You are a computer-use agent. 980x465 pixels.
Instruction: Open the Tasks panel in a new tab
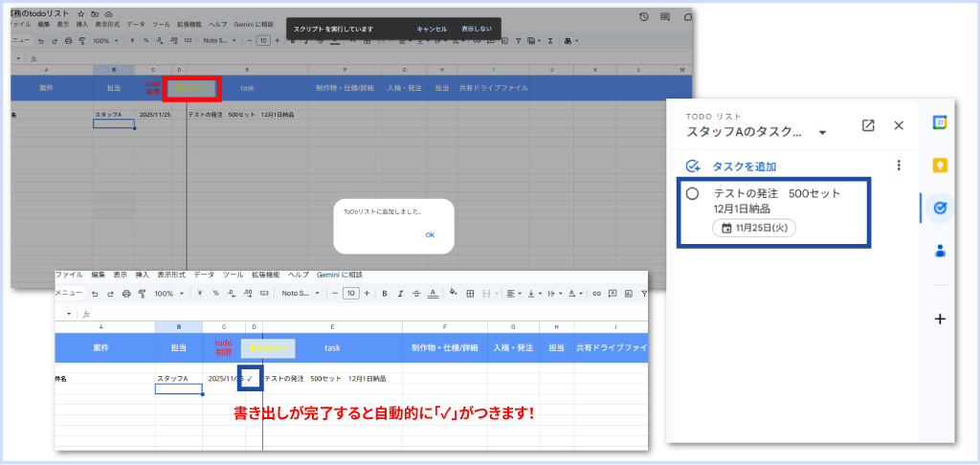[868, 125]
